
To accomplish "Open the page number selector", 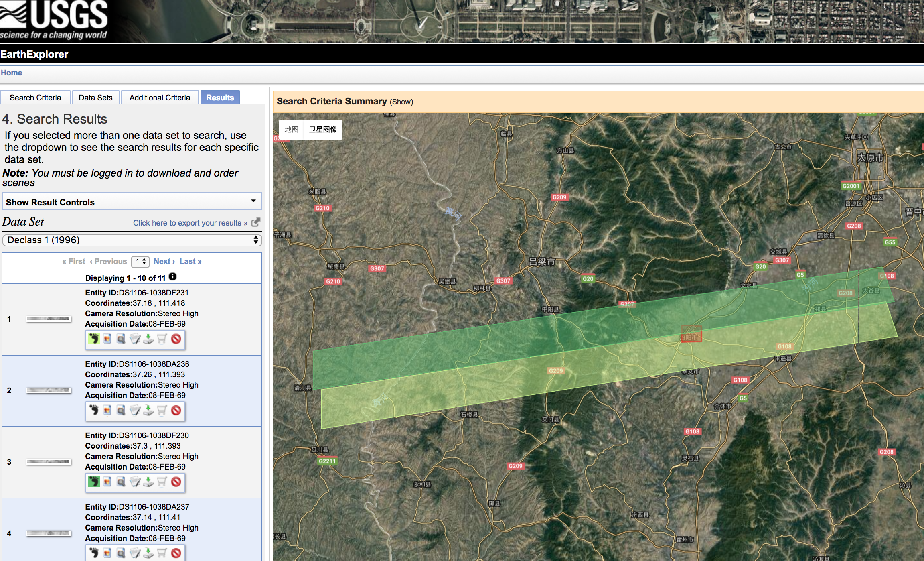I will [140, 262].
